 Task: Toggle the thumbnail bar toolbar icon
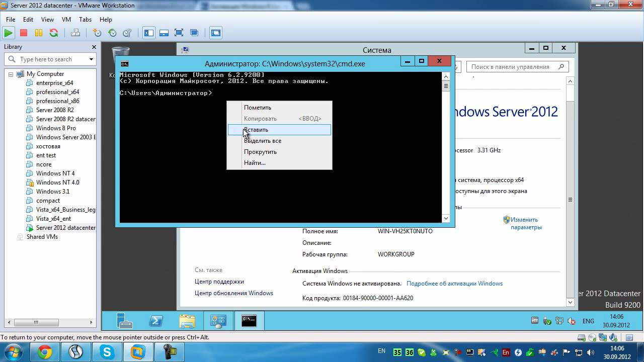click(164, 33)
